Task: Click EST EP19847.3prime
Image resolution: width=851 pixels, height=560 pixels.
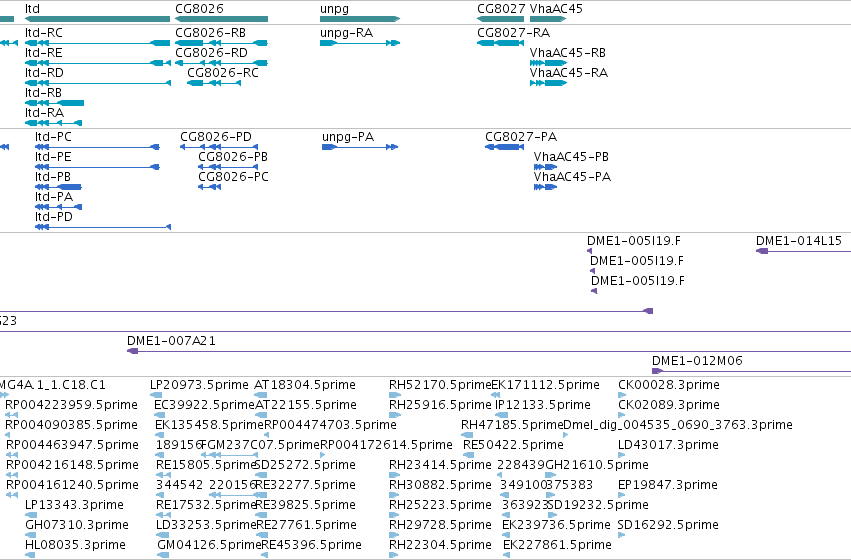Action: coord(668,486)
